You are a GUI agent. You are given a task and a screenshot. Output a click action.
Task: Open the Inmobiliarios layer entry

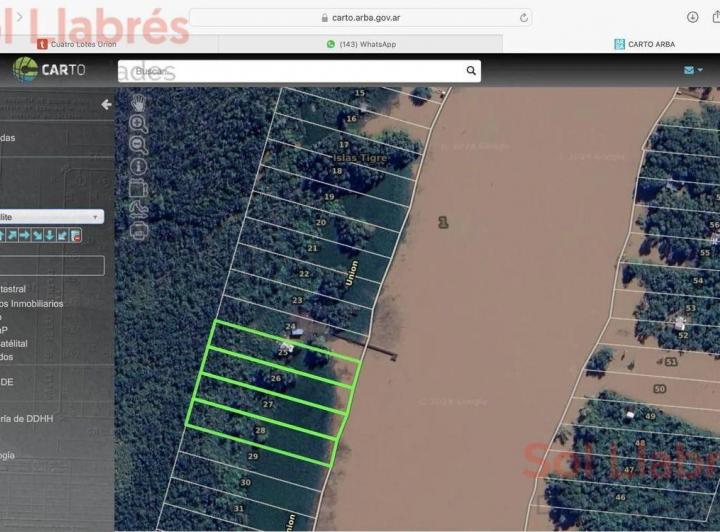coord(32,303)
